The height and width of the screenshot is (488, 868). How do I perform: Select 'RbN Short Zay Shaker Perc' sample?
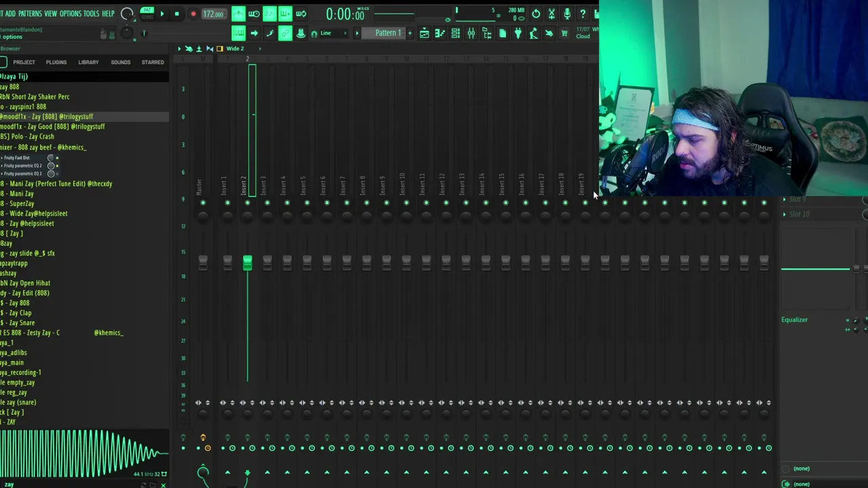pos(35,97)
